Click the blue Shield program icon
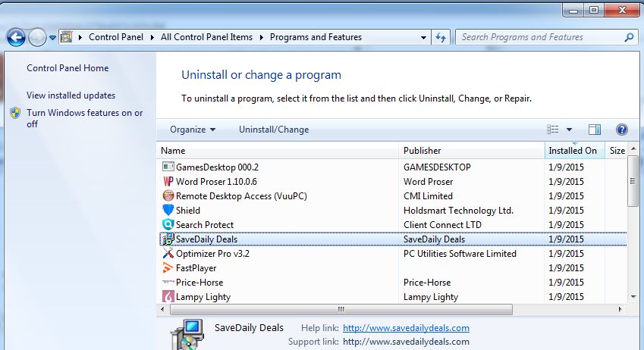 168,210
